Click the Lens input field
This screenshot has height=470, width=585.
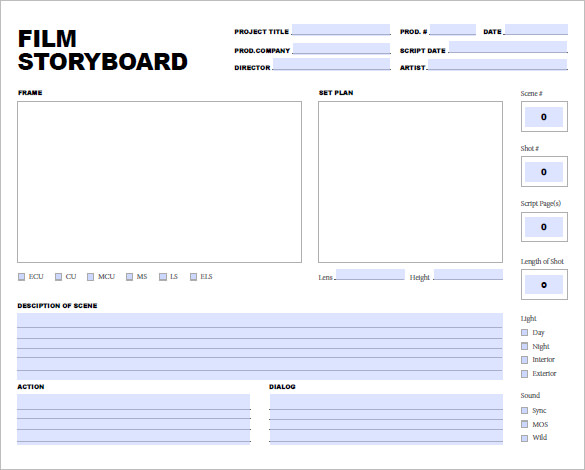point(370,275)
